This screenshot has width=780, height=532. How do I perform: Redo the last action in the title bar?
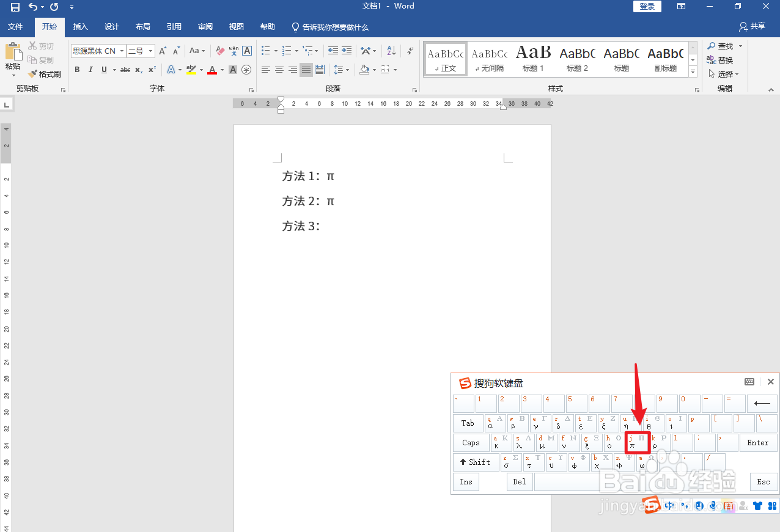pos(54,7)
